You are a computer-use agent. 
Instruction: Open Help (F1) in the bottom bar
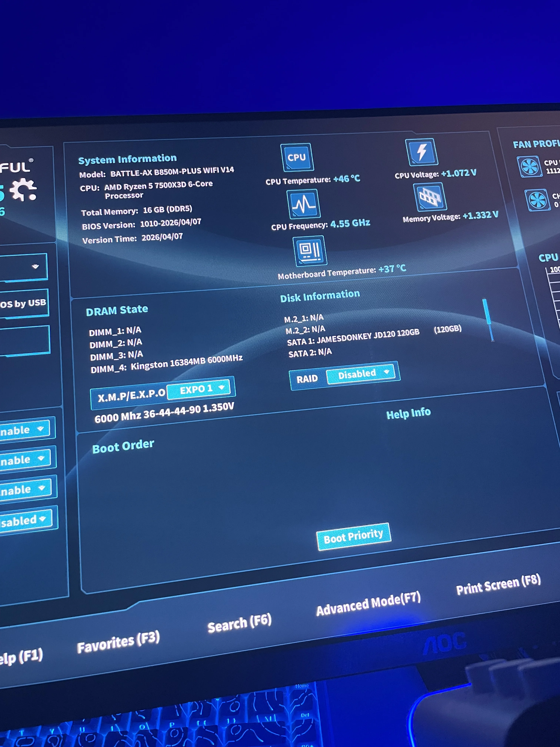tap(21, 656)
